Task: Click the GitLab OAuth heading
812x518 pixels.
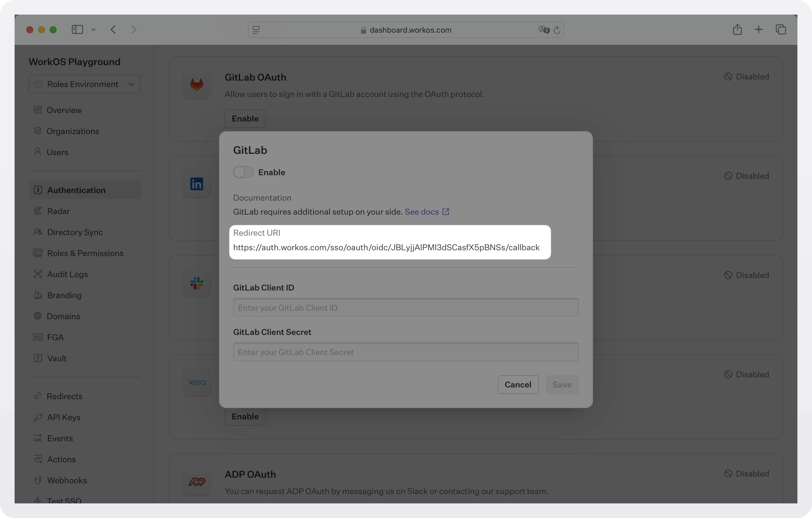Action: coord(255,77)
